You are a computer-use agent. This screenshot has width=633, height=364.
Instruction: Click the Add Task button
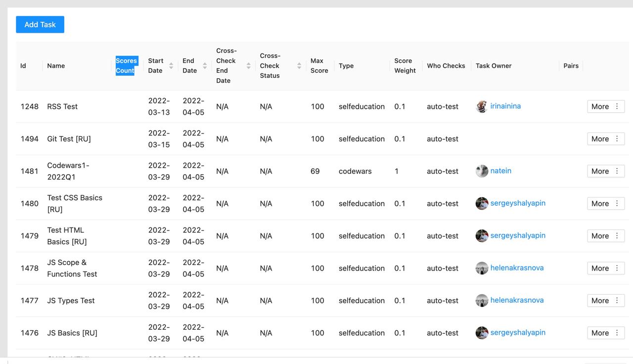[40, 24]
